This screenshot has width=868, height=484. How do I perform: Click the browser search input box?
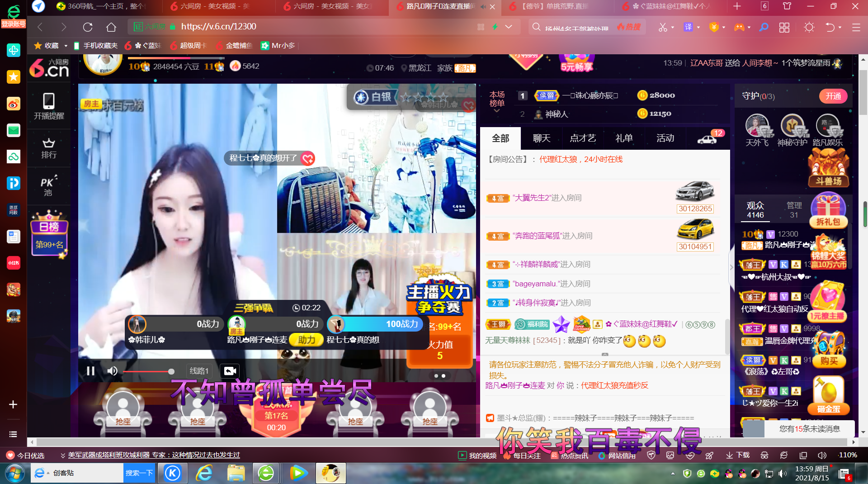576,27
